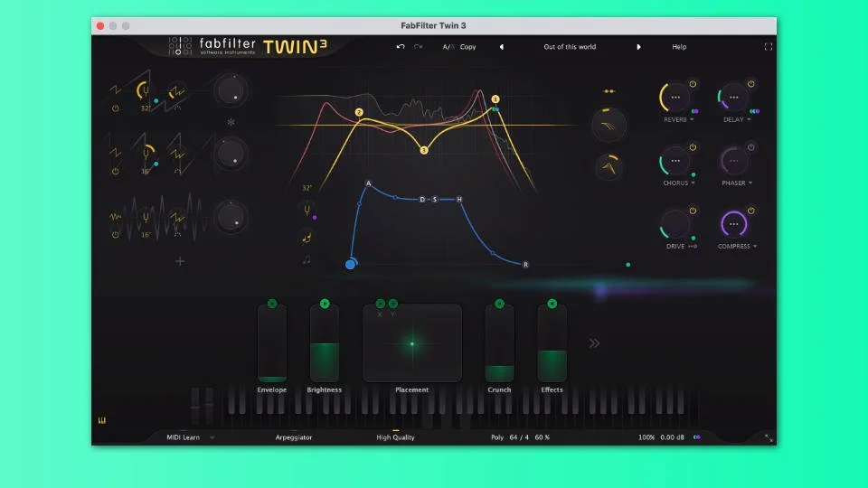Click the Crunch modulation slider
The width and height of the screenshot is (868, 488).
[x=499, y=343]
